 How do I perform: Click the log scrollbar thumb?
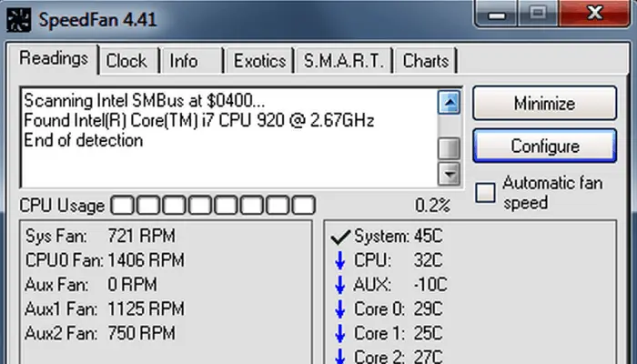click(449, 148)
